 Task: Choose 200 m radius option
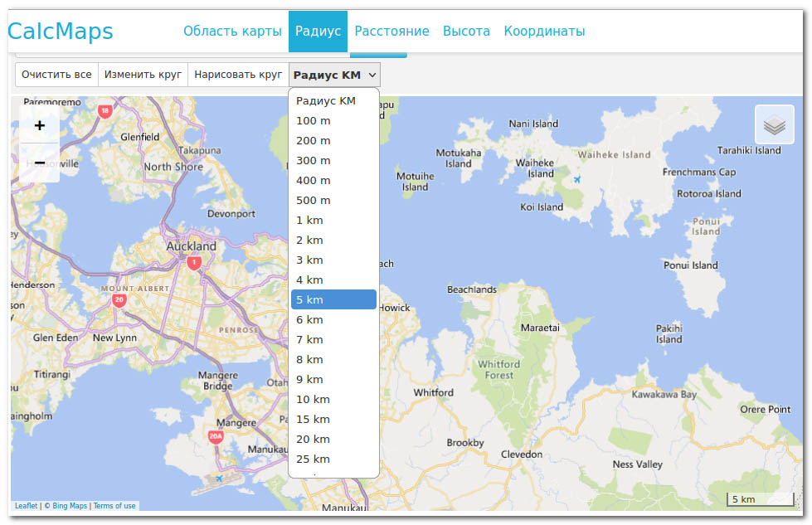click(333, 141)
